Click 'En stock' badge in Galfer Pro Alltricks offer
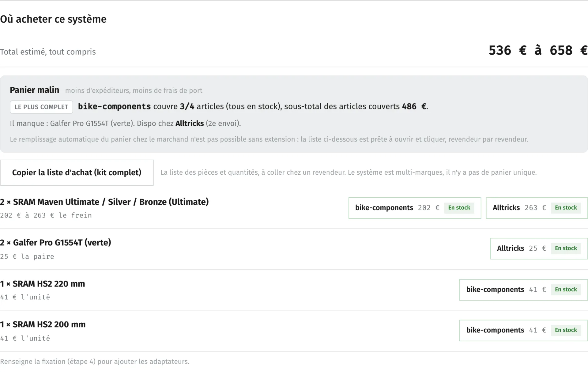 point(566,249)
